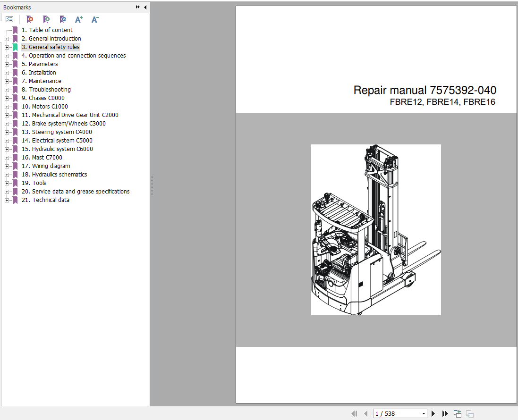Open 4. Operation and connection sequences
The width and height of the screenshot is (518, 420).
pyautogui.click(x=74, y=56)
